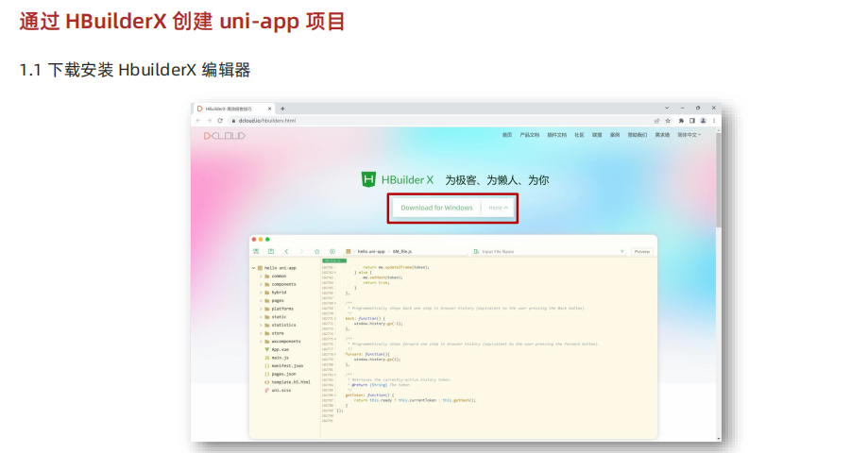This screenshot has width=868, height=453.
Task: Open the 赞助我们 nav item
Action: (638, 135)
